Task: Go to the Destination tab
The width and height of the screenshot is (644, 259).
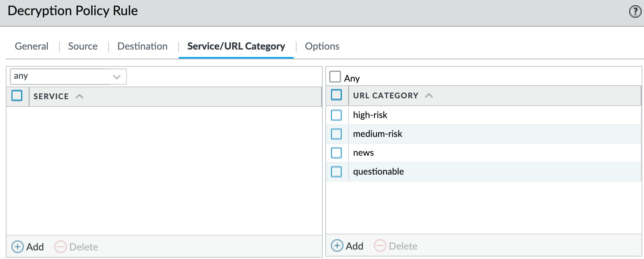Action: pyautogui.click(x=143, y=46)
